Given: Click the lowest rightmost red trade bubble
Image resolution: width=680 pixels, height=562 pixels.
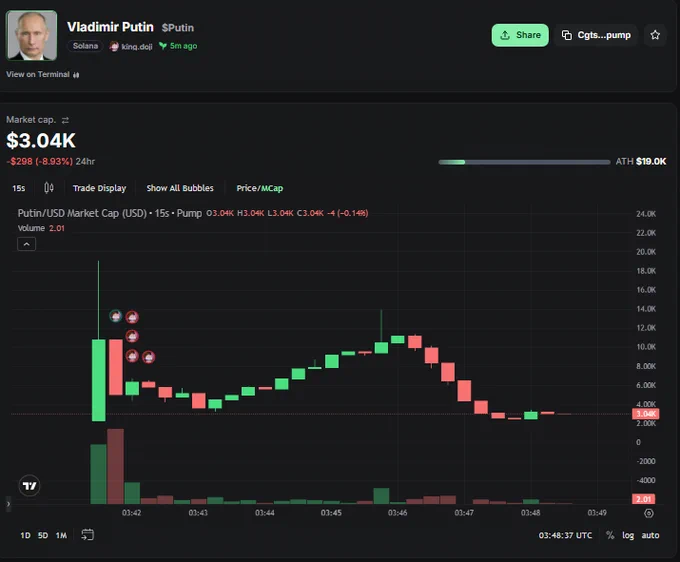Looking at the screenshot, I should point(149,357).
